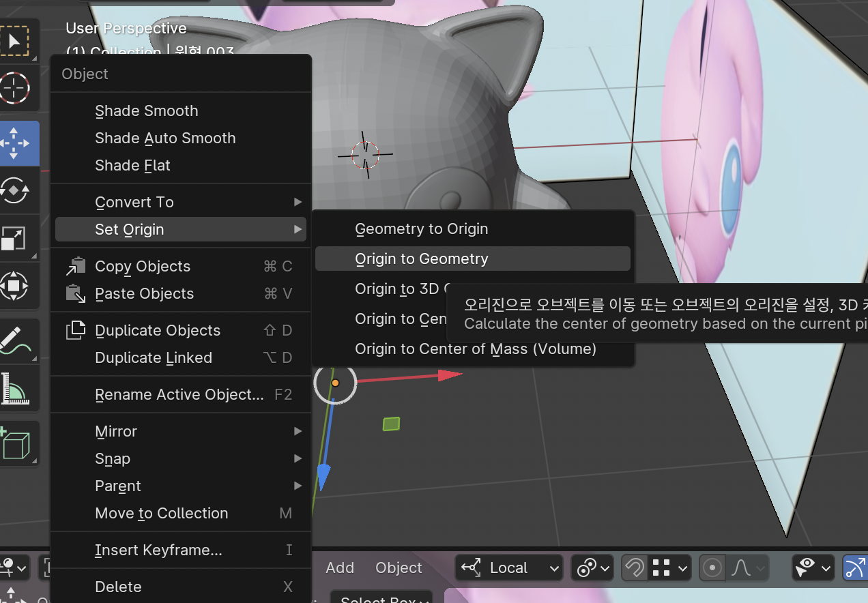The width and height of the screenshot is (868, 603).
Task: Click the red X-axis gizmo arrow
Action: coord(449,374)
